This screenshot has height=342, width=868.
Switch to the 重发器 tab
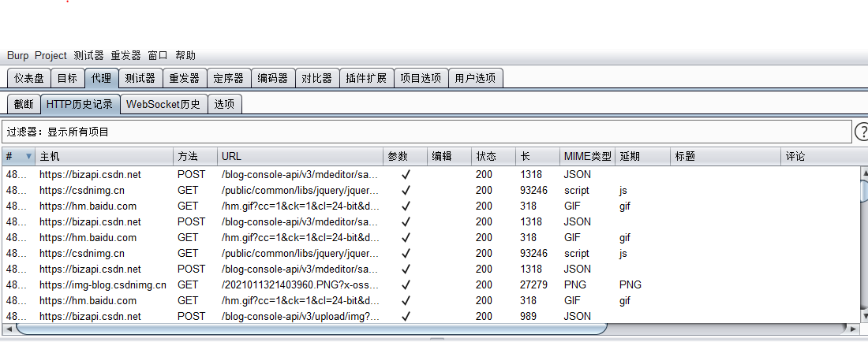(185, 78)
